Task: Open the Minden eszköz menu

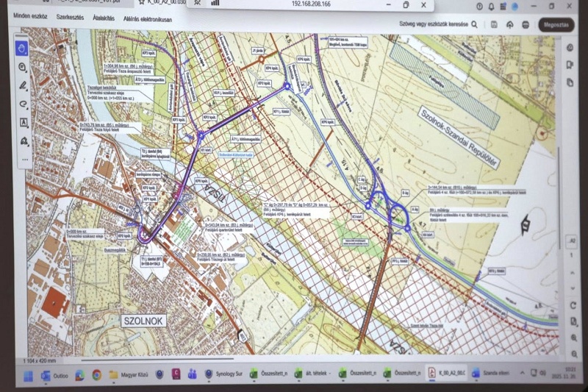Action: [29, 19]
